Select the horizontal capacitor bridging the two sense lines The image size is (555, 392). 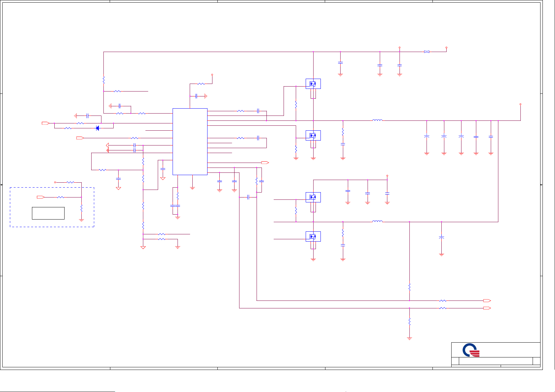[248, 197]
